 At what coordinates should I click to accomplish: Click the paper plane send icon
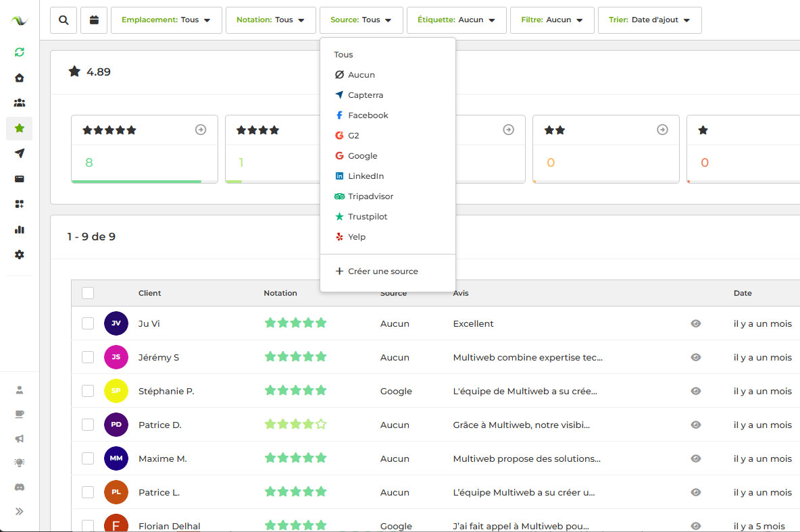[20, 153]
